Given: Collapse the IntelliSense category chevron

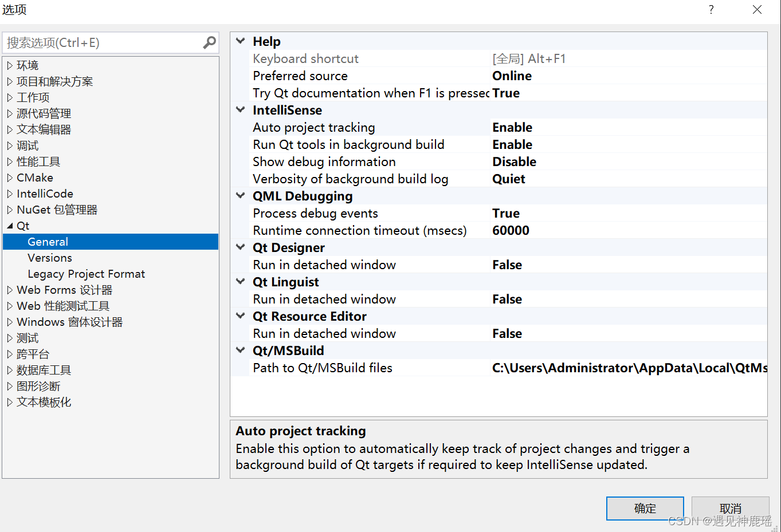Looking at the screenshot, I should click(241, 110).
